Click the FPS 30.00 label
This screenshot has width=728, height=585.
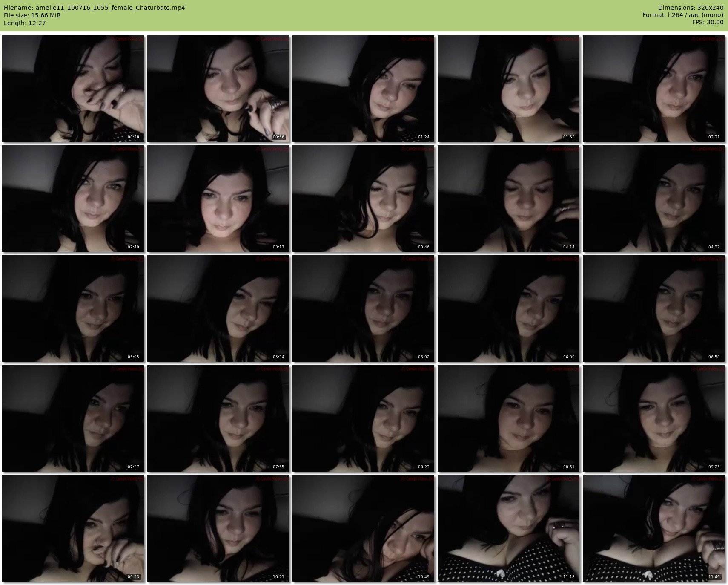pyautogui.click(x=708, y=22)
